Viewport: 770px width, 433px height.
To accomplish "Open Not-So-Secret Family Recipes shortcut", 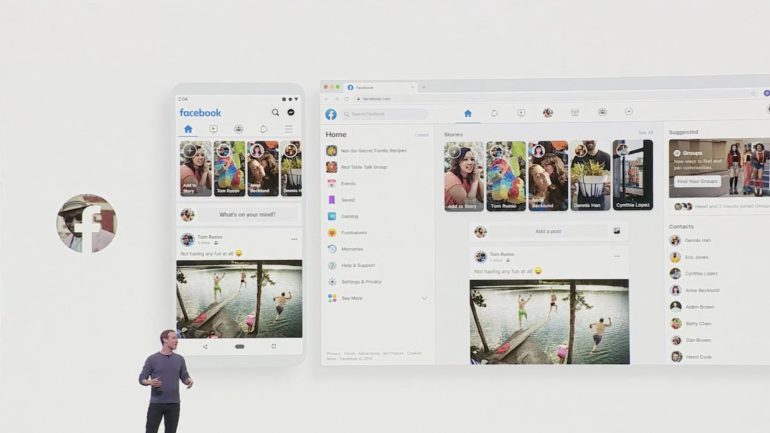I will (x=367, y=151).
